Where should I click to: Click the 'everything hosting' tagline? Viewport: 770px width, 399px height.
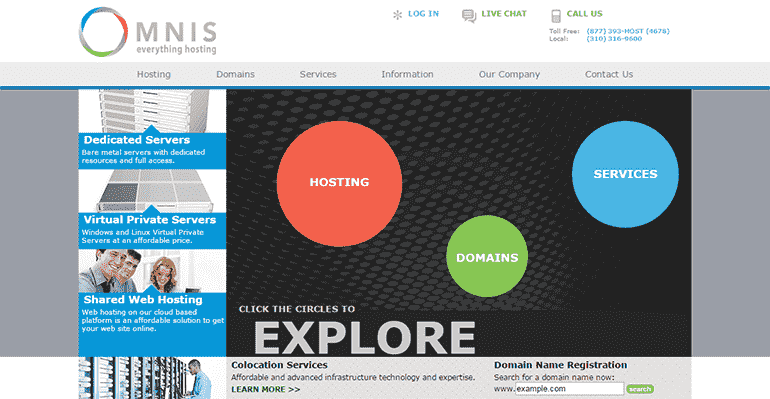176,49
